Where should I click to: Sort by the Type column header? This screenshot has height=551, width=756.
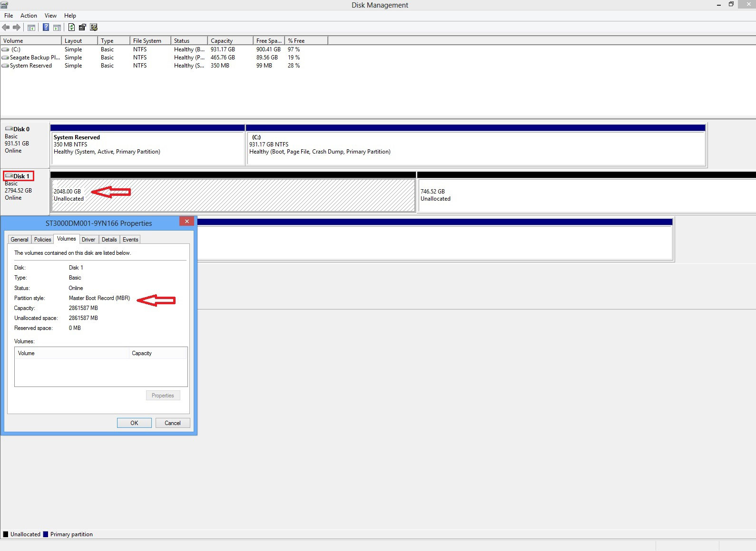[x=114, y=41]
